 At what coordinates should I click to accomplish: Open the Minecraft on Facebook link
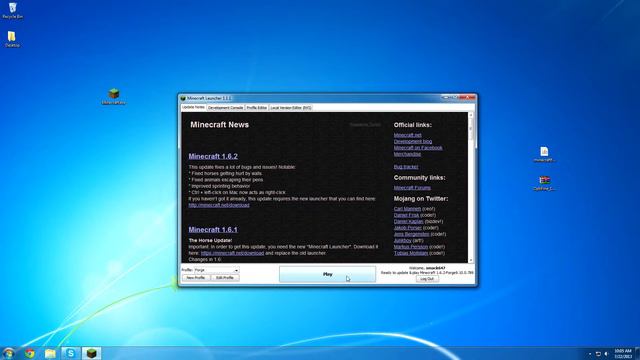pyautogui.click(x=418, y=148)
